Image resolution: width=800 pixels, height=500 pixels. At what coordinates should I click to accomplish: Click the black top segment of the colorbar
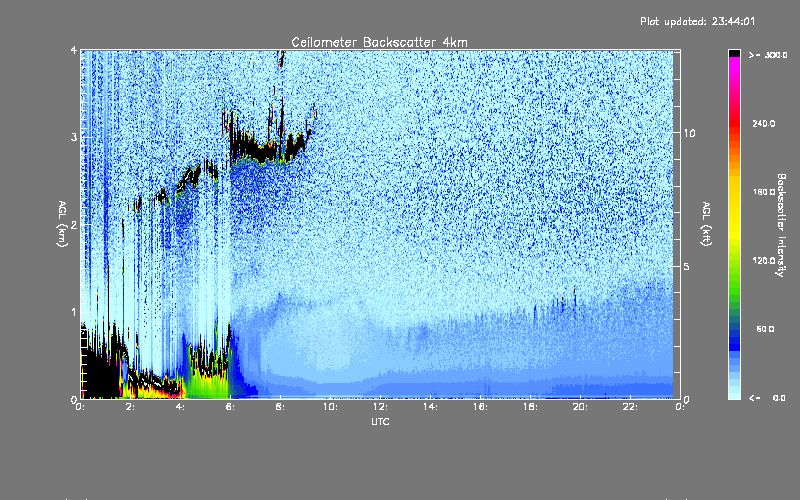click(x=734, y=53)
